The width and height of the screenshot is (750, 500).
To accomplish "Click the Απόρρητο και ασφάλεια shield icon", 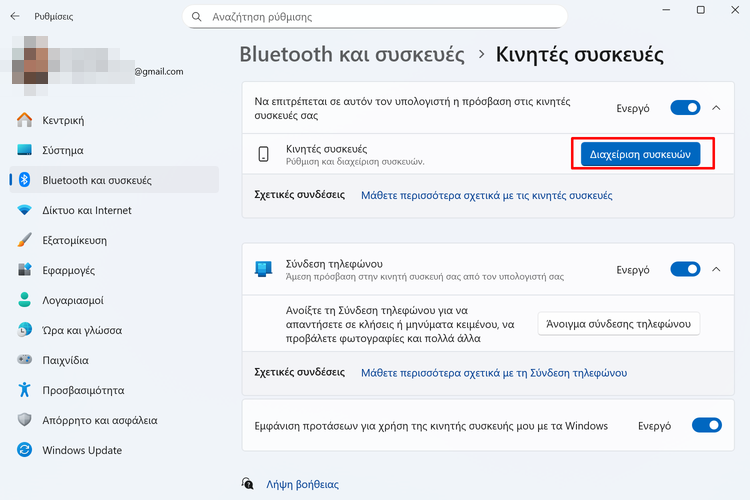I will point(24,420).
